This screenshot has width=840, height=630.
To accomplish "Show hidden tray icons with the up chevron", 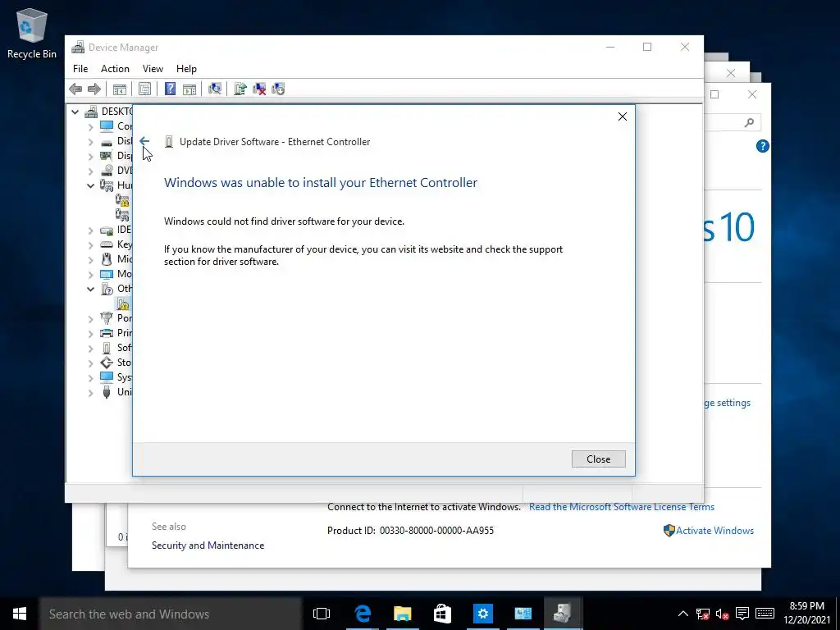I will click(683, 614).
